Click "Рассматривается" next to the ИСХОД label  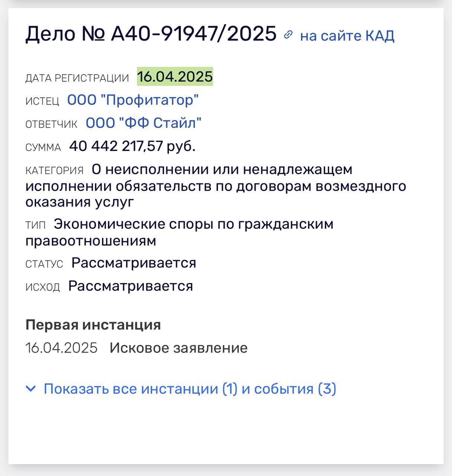point(131,286)
